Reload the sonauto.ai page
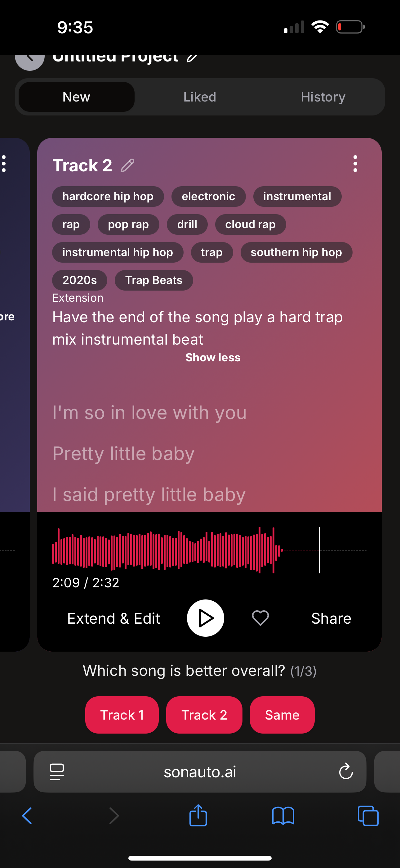Image resolution: width=400 pixels, height=868 pixels. 345,771
